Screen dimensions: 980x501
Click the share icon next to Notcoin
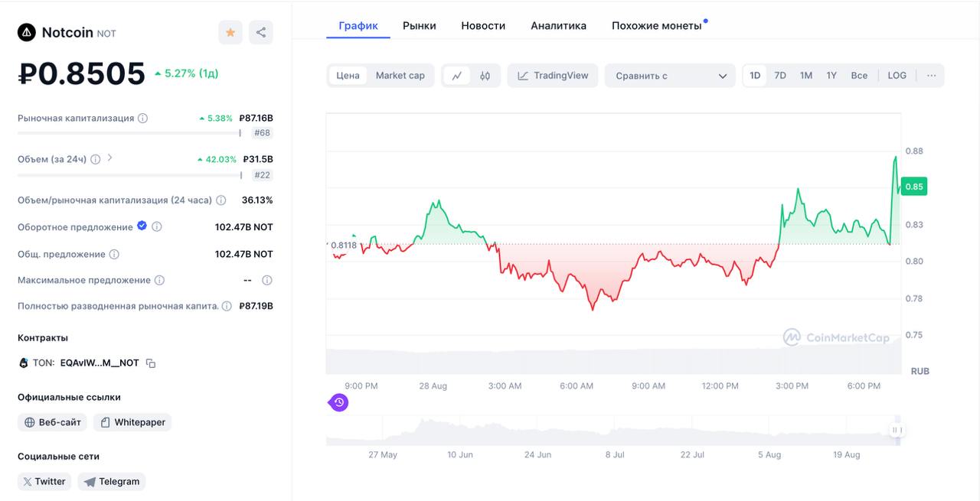pyautogui.click(x=261, y=32)
